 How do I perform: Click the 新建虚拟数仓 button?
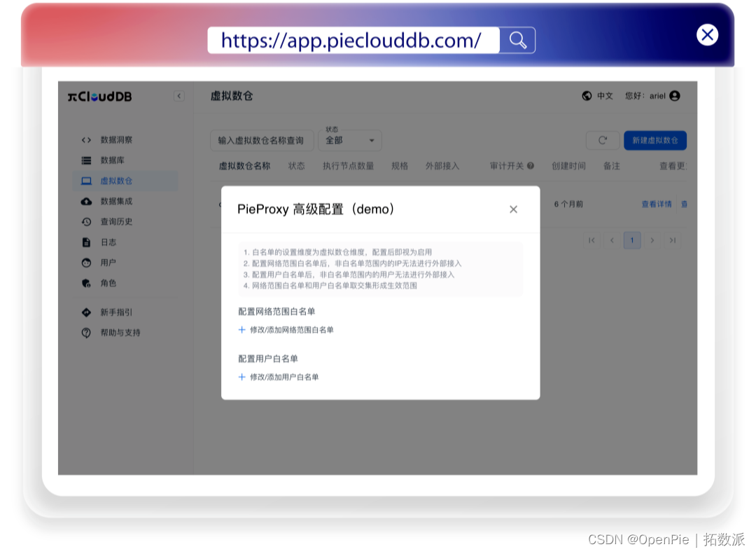(655, 141)
